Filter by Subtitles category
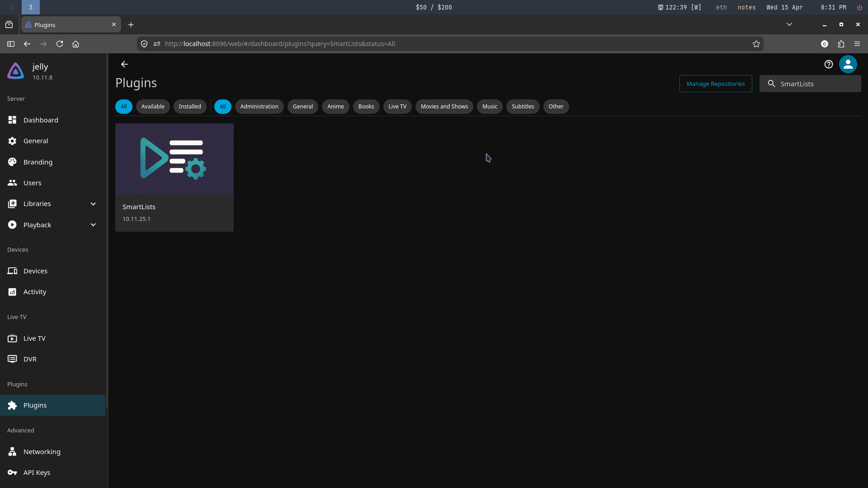 523,107
